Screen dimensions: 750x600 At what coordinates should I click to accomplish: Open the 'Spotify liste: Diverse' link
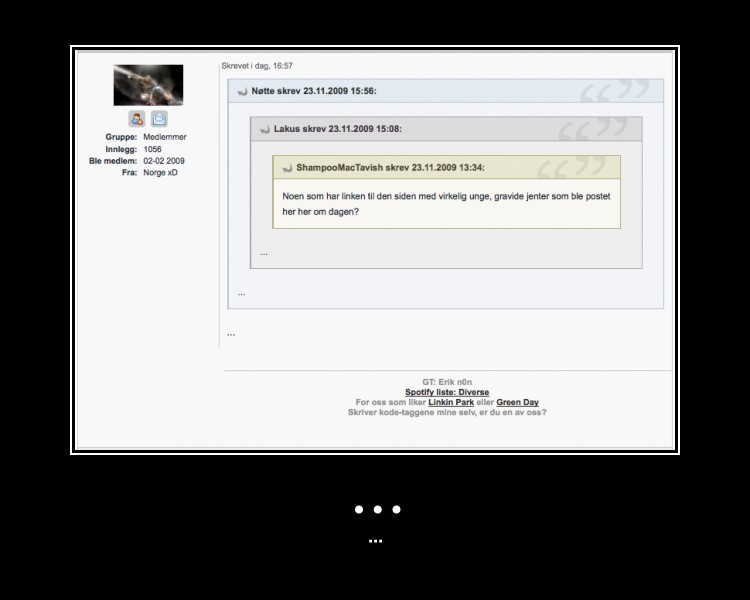(447, 392)
